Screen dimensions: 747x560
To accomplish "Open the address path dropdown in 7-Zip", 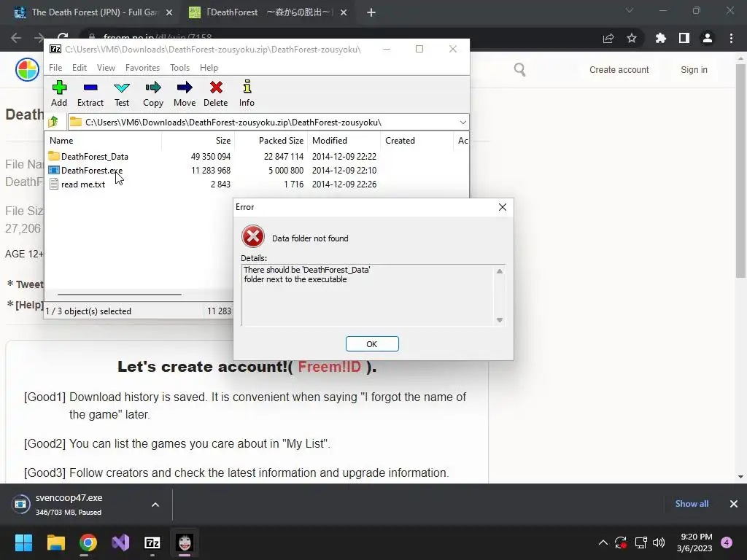I will coord(462,122).
